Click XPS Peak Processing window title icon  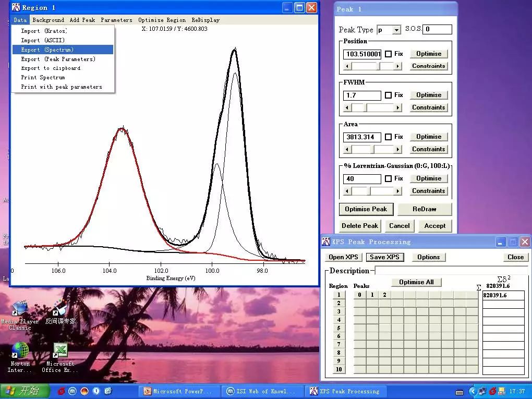[325, 241]
